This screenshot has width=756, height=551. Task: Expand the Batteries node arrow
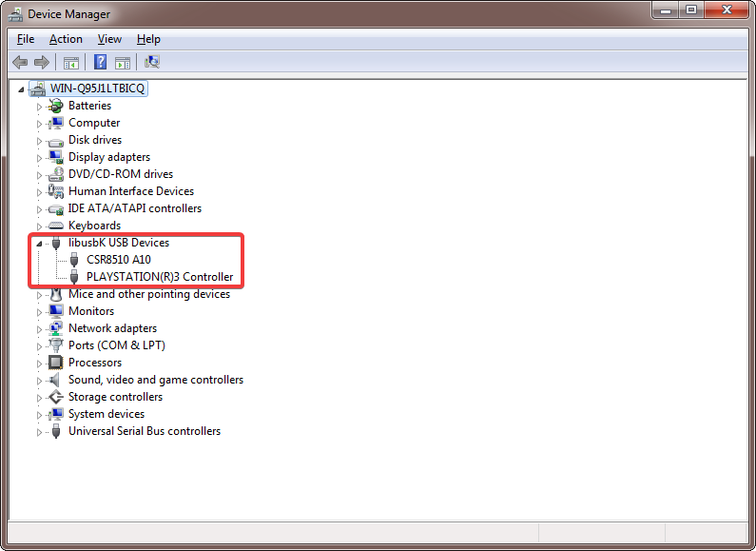(x=39, y=107)
